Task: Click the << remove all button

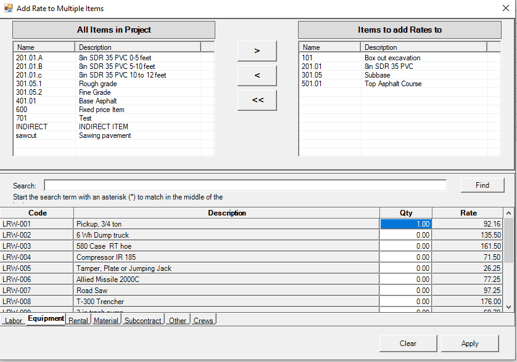Action: click(x=257, y=100)
